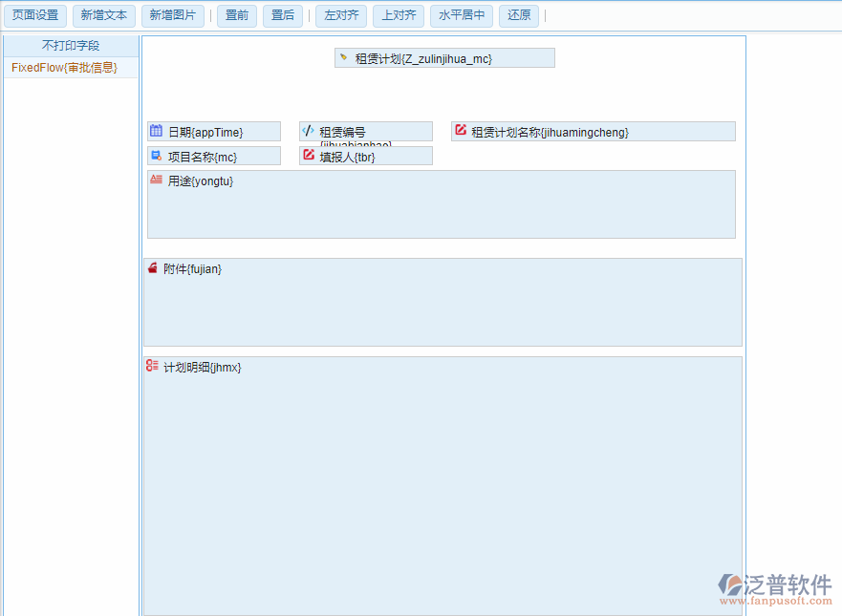Click 还原 to restore the layout

click(518, 15)
